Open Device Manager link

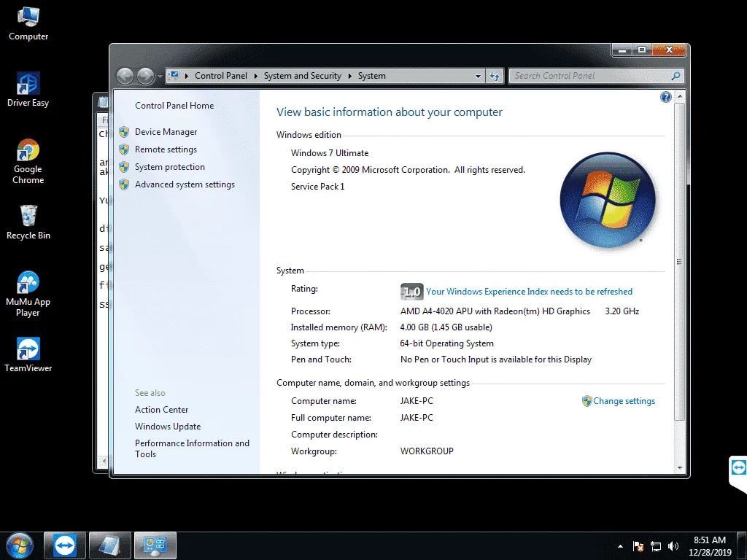(166, 132)
